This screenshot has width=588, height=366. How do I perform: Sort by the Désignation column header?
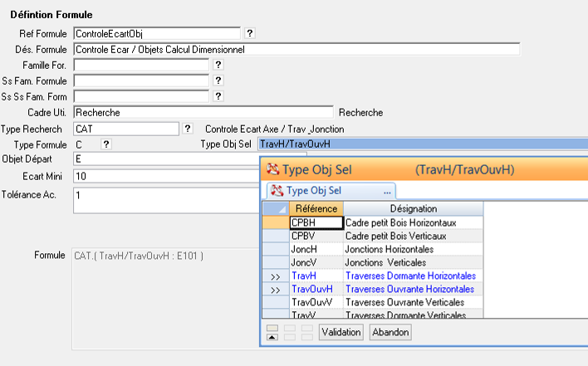coord(413,208)
